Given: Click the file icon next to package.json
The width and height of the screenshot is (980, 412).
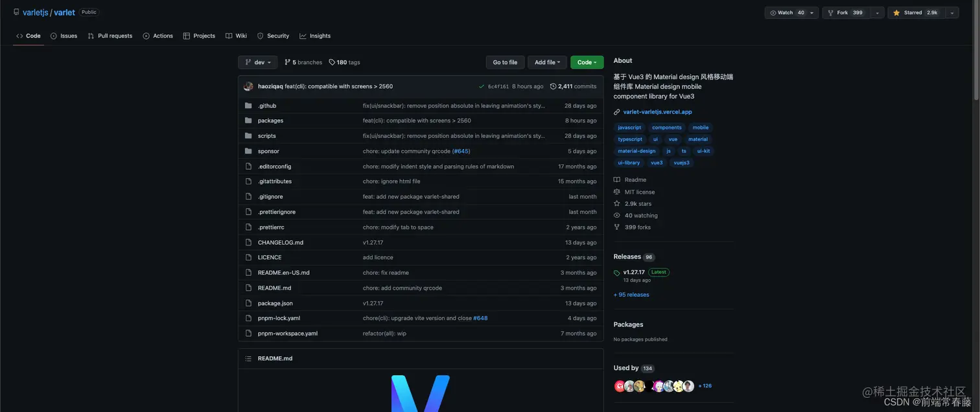Looking at the screenshot, I should point(248,303).
